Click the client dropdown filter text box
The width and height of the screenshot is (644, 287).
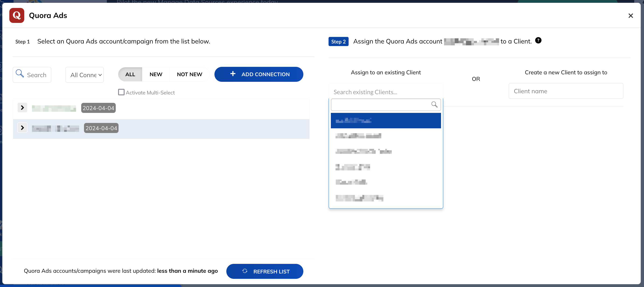[x=386, y=105]
